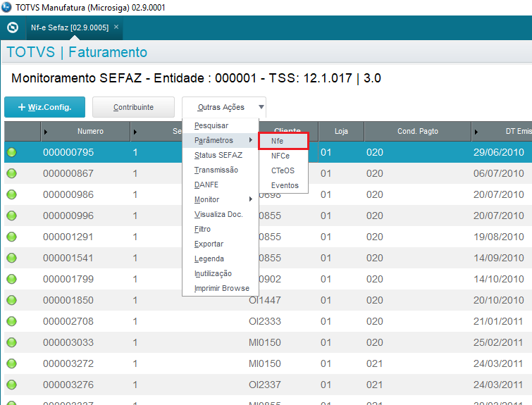Viewport: 532px width, 405px height.
Task: Click client code OI1447
Action: (x=265, y=300)
